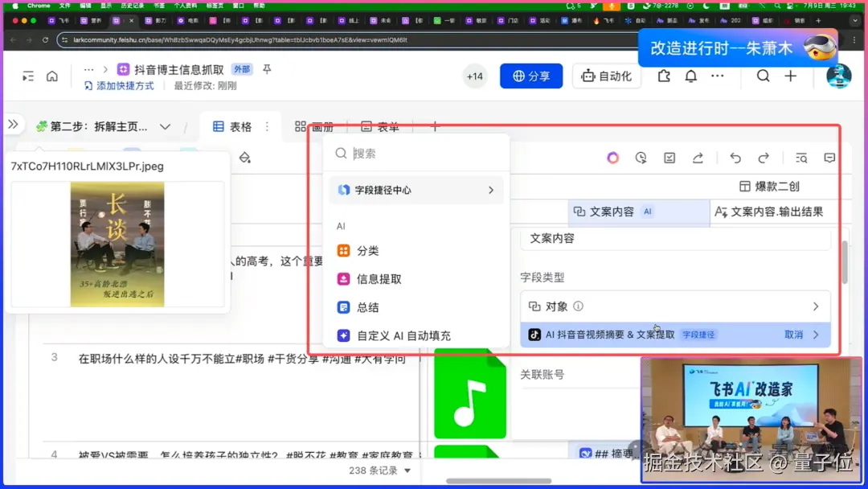Image resolution: width=868 pixels, height=489 pixels.
Task: Expand the 第二步：拆解主页 table dropdown
Action: tap(165, 127)
